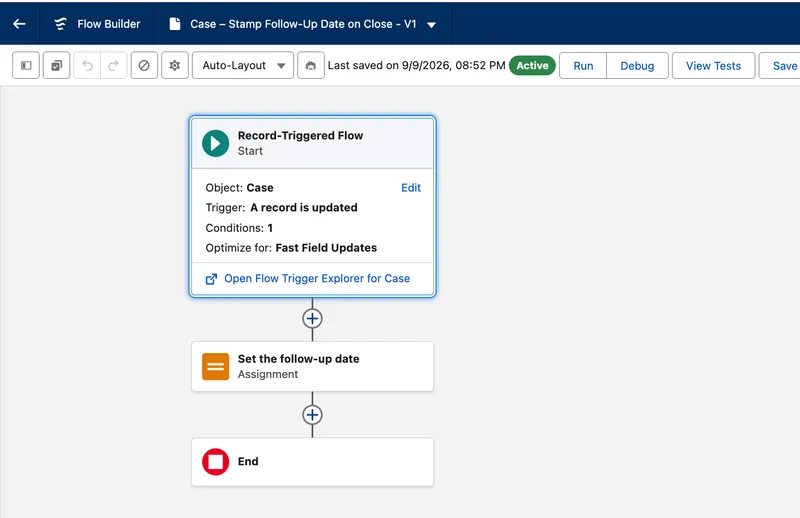Add element before the End node
Image resolution: width=800 pixels, height=518 pixels.
point(312,415)
